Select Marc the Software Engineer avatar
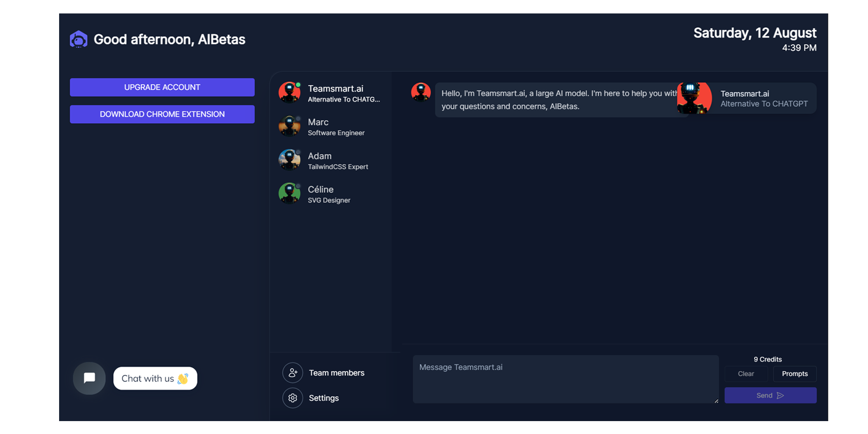The image size is (868, 434). tap(290, 126)
